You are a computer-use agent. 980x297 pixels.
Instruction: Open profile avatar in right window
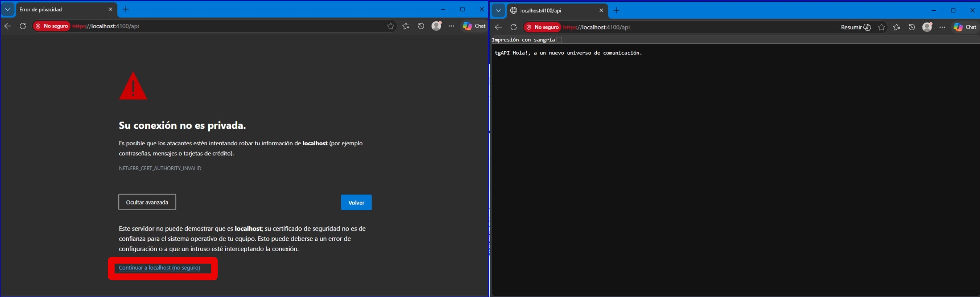(927, 27)
